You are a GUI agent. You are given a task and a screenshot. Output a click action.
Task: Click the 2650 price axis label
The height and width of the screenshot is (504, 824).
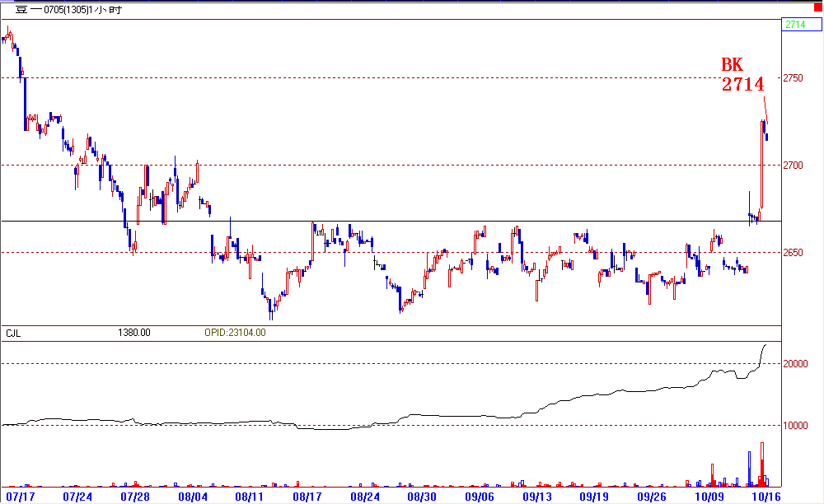794,253
